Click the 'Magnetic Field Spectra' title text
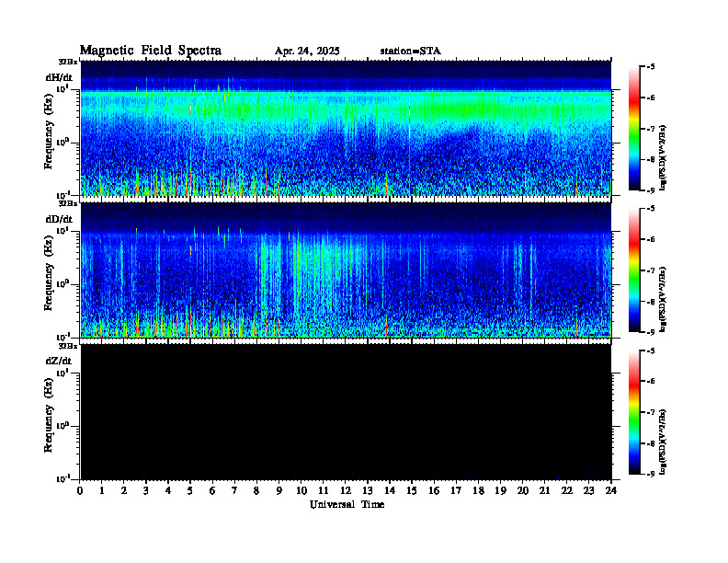This screenshot has height=563, width=728. click(x=151, y=51)
